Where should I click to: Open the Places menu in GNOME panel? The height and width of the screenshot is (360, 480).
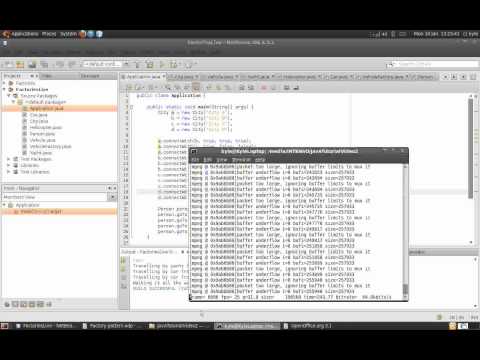coord(49,34)
